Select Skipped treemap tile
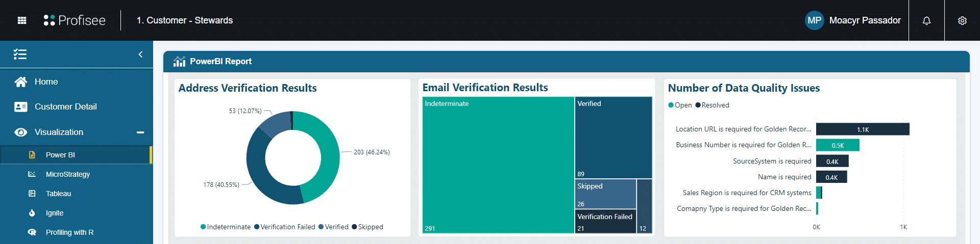The height and width of the screenshot is (244, 980). [x=606, y=194]
